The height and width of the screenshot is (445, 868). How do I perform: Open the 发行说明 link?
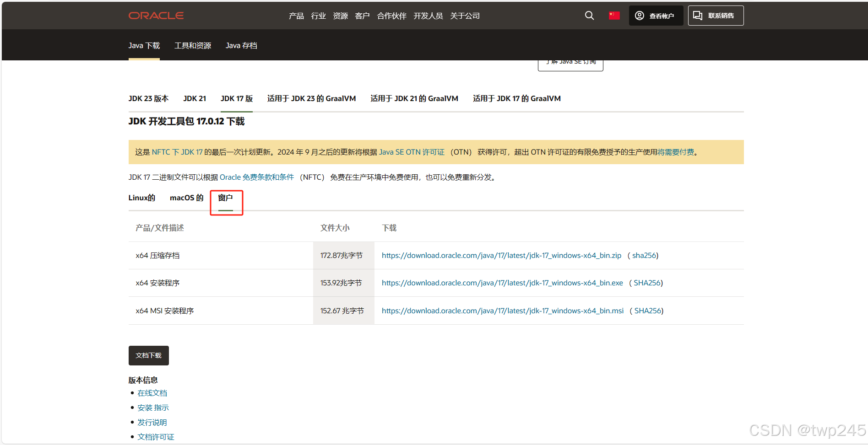(x=152, y=422)
